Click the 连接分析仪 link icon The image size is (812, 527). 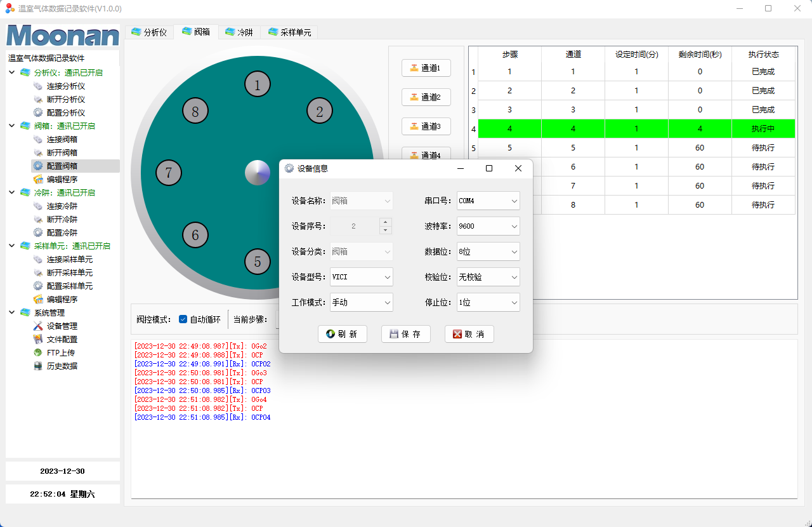click(38, 86)
